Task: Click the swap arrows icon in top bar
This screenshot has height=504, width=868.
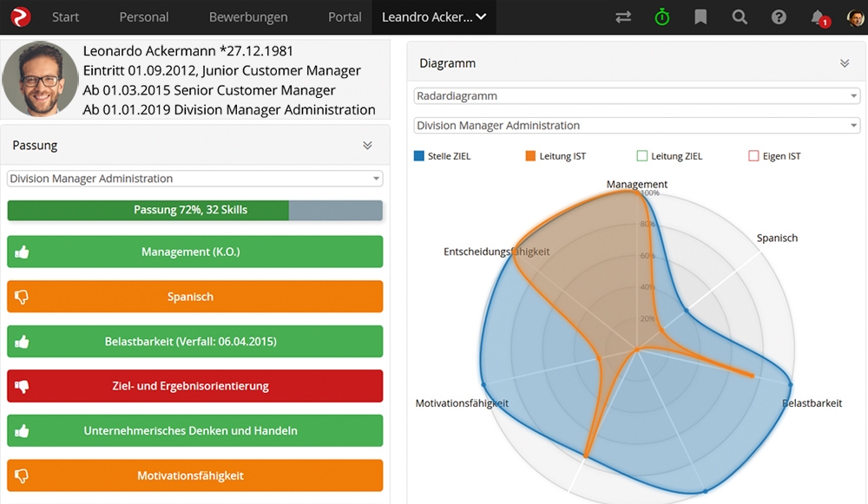Action: click(622, 17)
